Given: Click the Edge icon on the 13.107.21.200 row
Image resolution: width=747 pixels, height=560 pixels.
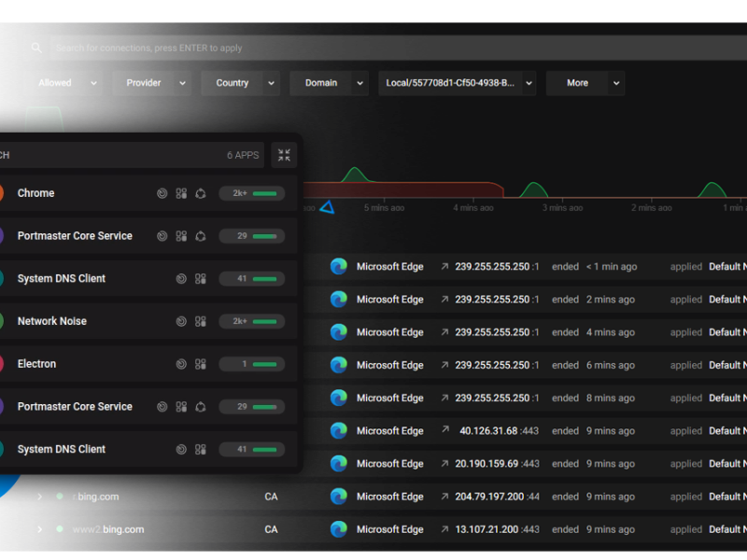Looking at the screenshot, I should [x=339, y=529].
